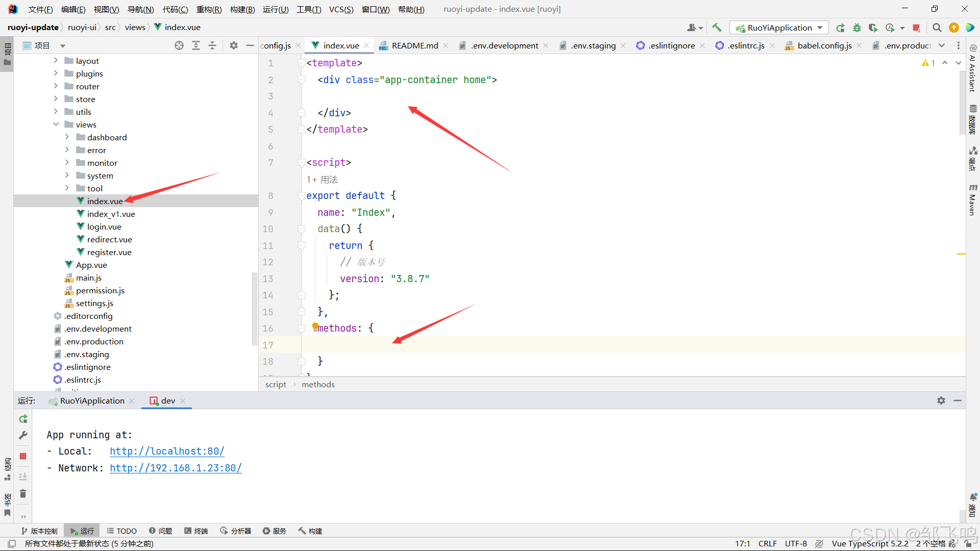This screenshot has width=980, height=551.
Task: Switch to README.md tab
Action: click(414, 45)
